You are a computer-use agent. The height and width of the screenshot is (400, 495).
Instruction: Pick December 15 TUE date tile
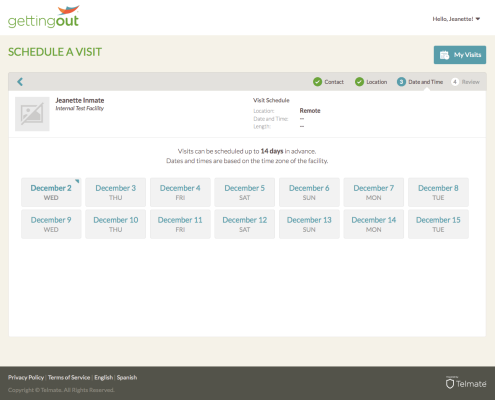pyautogui.click(x=438, y=224)
